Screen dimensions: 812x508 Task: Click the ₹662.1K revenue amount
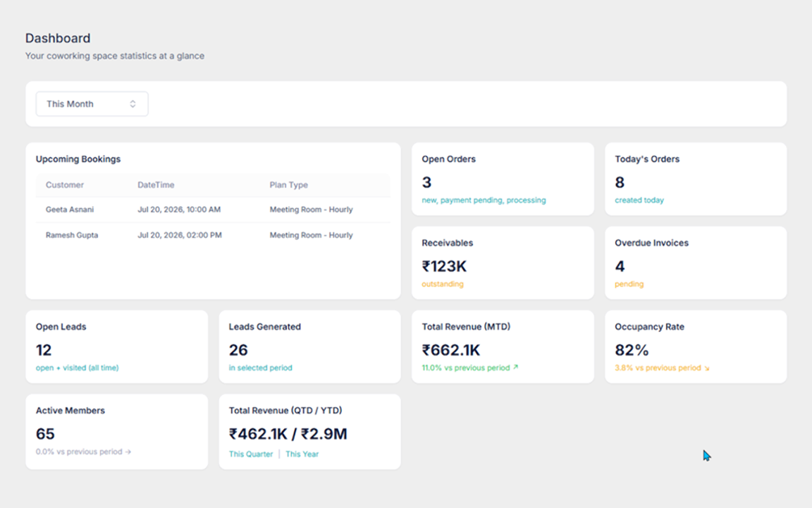tap(451, 351)
